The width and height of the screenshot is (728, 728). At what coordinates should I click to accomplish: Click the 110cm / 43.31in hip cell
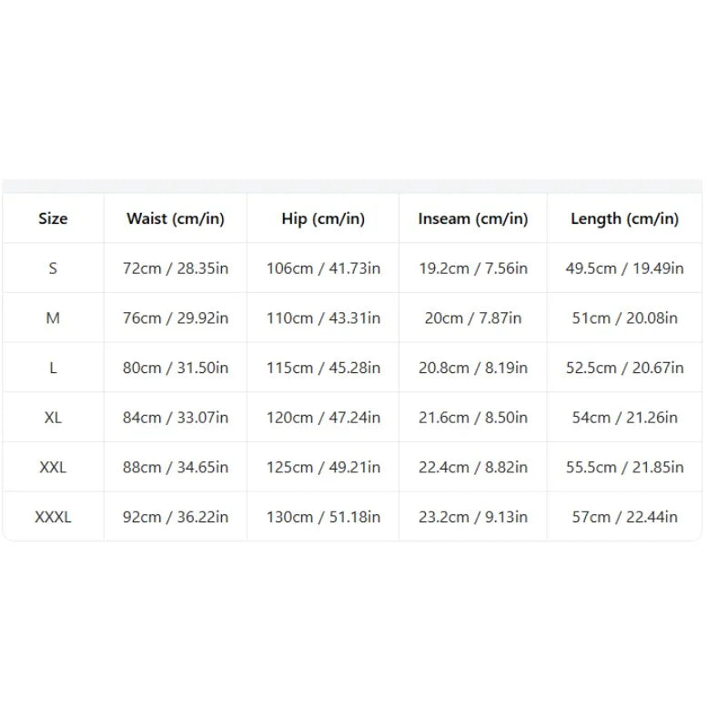[323, 318]
